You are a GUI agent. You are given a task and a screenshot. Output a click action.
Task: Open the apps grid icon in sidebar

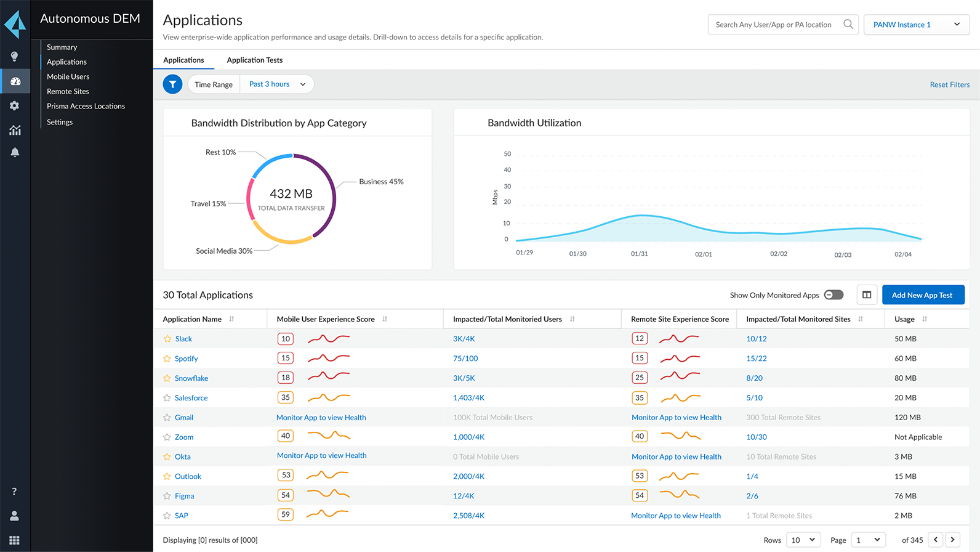pos(15,540)
